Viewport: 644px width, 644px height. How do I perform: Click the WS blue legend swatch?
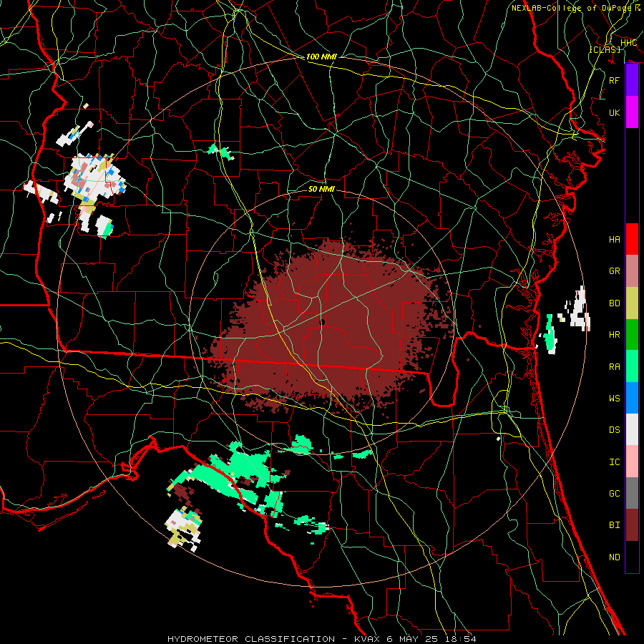(632, 398)
